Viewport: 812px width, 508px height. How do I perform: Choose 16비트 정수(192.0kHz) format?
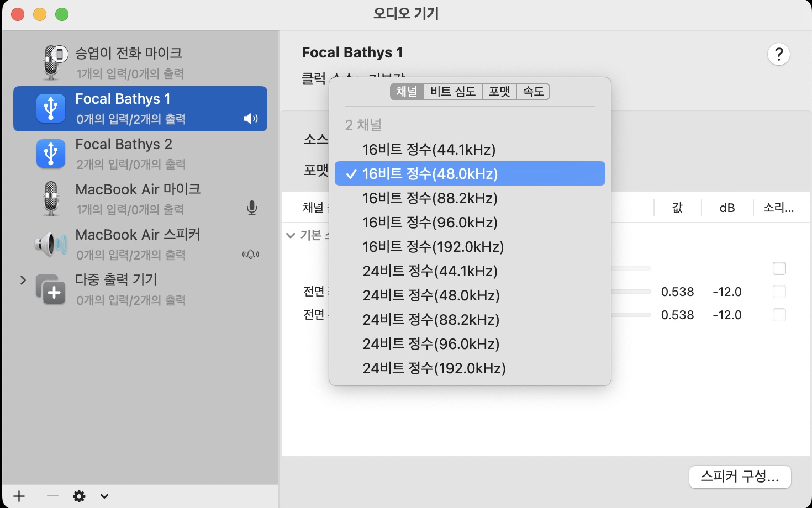click(x=470, y=246)
